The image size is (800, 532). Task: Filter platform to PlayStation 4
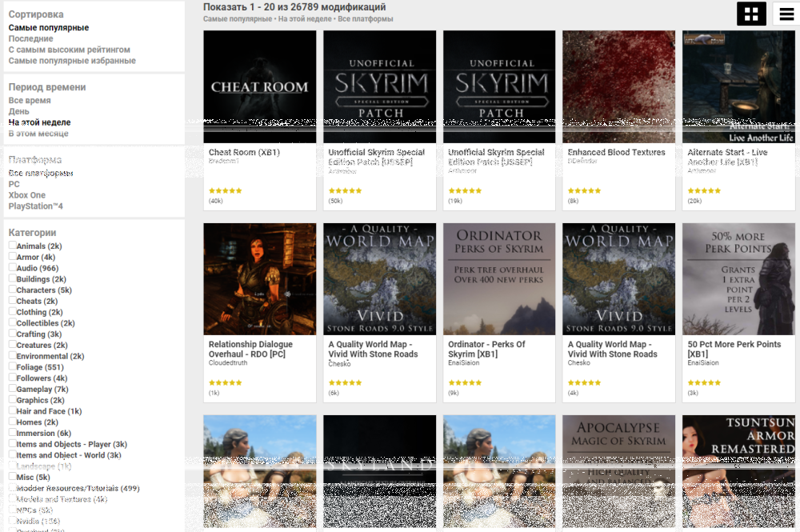point(36,206)
